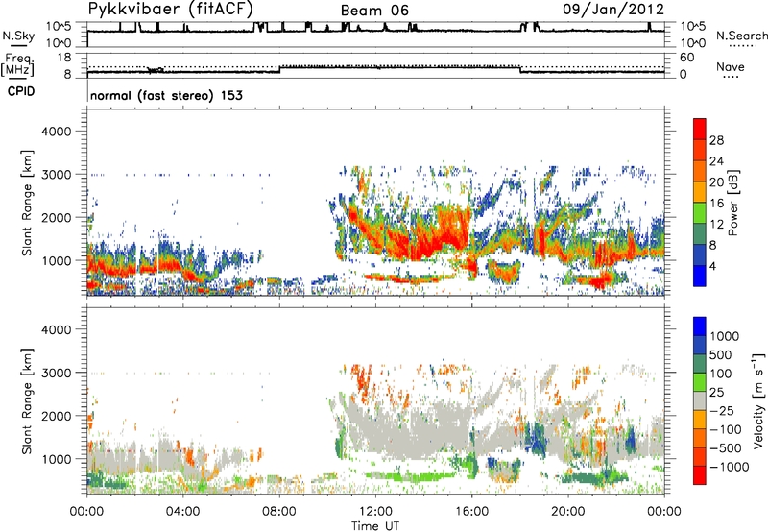Click the '500' label on the Velocity colorbar
The image size is (768, 532).
(x=723, y=354)
